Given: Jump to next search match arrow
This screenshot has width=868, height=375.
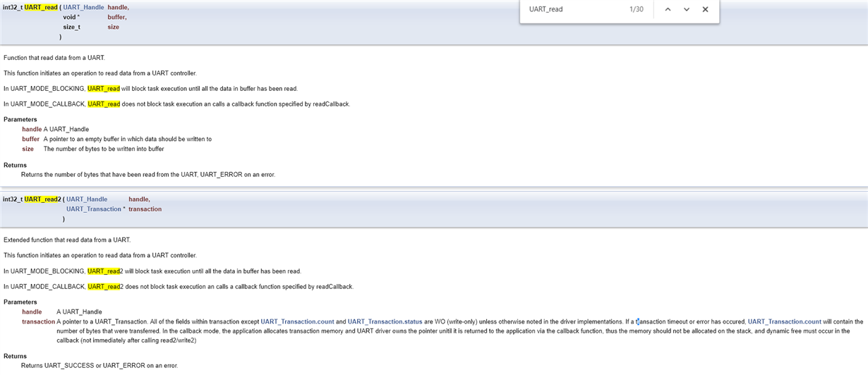Looking at the screenshot, I should [687, 9].
